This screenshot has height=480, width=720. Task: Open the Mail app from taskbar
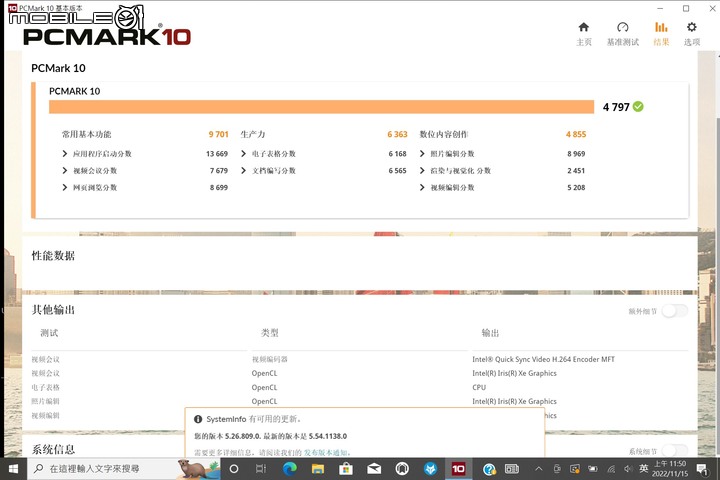click(374, 469)
